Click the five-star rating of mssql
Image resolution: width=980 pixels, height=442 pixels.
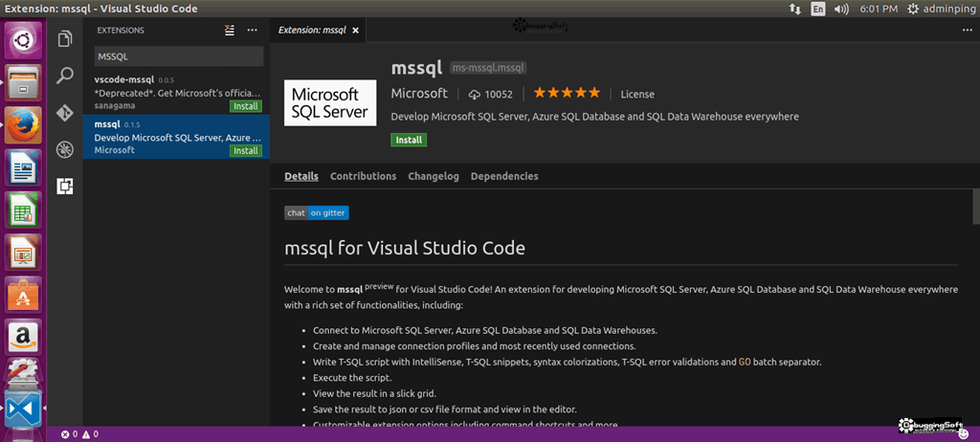567,94
